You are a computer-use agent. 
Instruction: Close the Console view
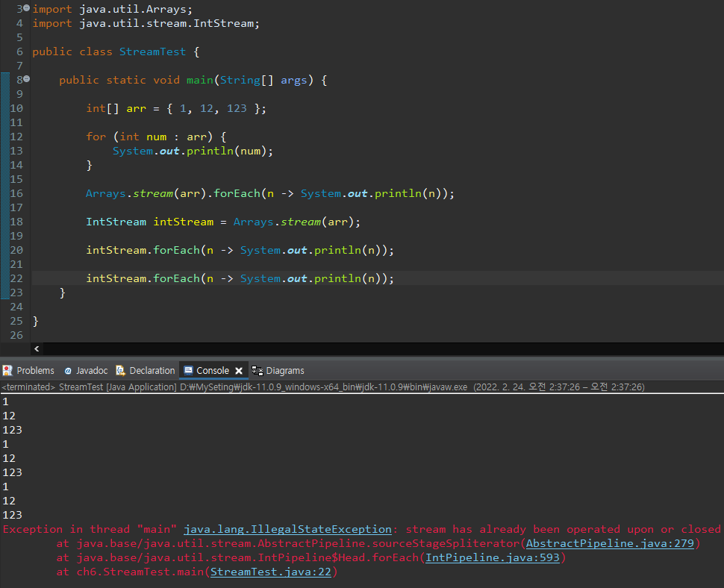(238, 370)
